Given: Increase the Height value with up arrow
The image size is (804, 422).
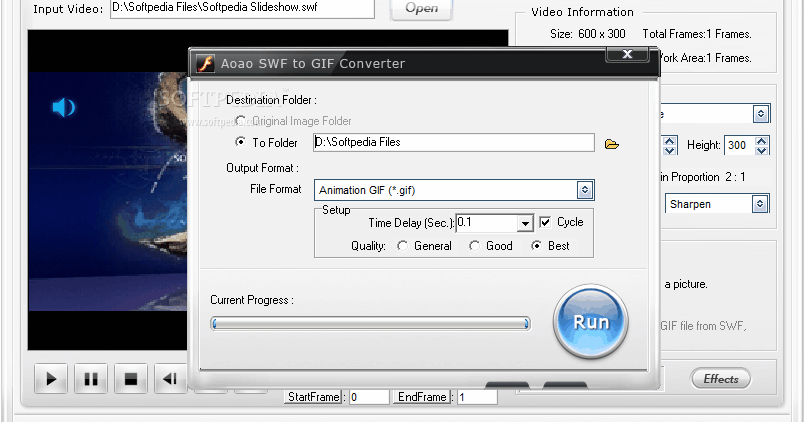Looking at the screenshot, I should pyautogui.click(x=761, y=141).
